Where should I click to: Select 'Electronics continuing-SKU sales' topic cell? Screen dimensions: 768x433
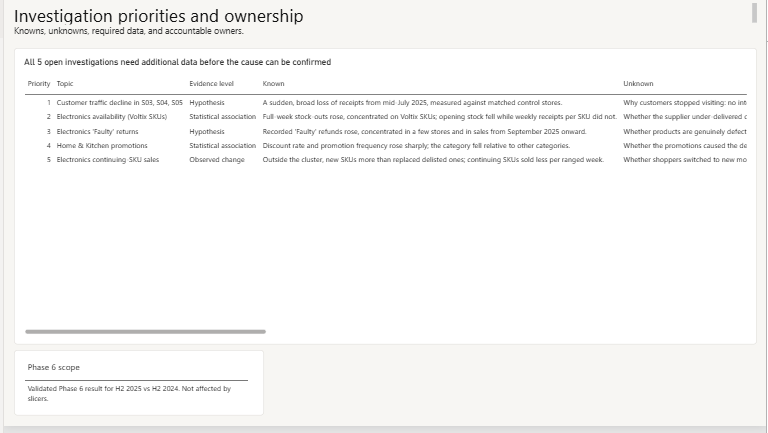pos(108,160)
